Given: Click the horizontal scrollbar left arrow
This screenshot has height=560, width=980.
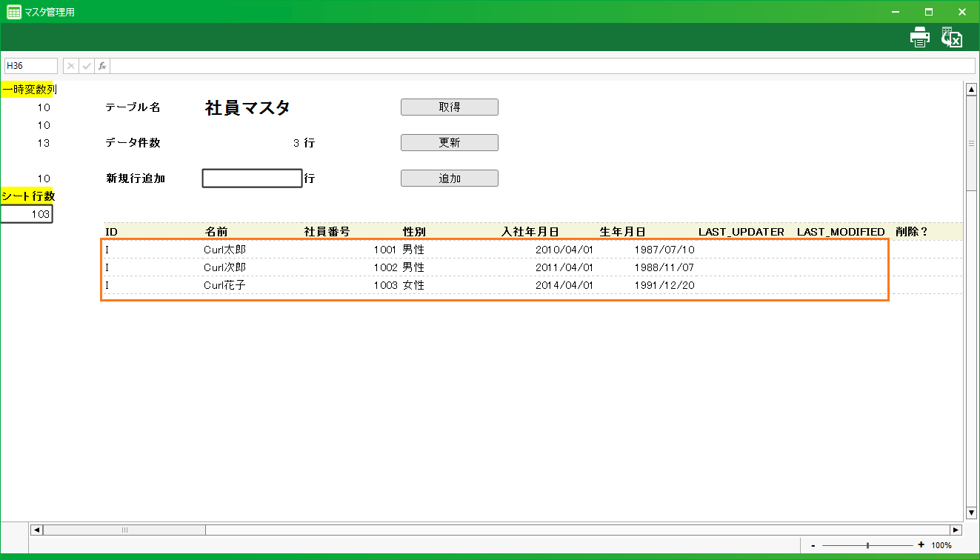Looking at the screenshot, I should 36,530.
